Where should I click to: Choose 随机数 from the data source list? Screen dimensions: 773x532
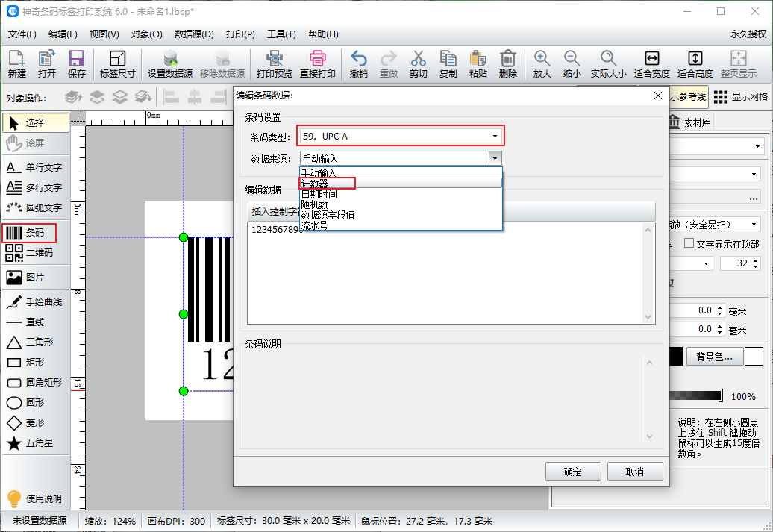[401, 204]
